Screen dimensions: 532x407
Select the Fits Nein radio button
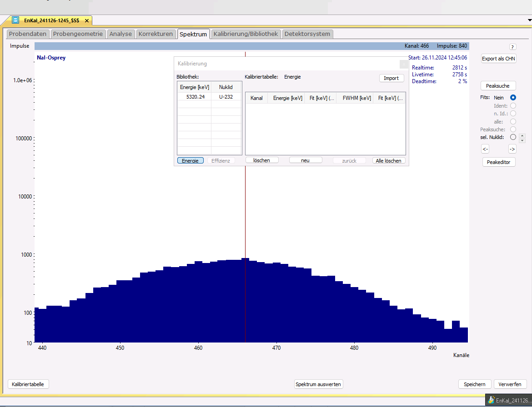513,97
